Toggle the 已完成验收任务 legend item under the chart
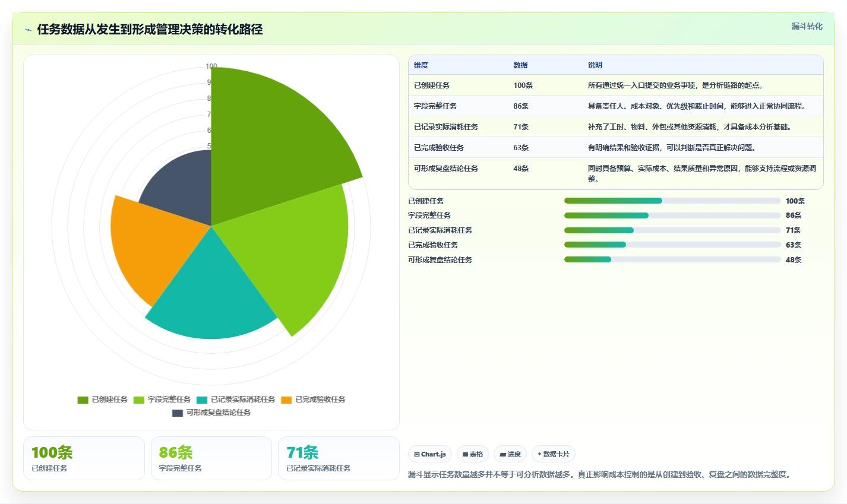The image size is (847, 504). click(313, 400)
